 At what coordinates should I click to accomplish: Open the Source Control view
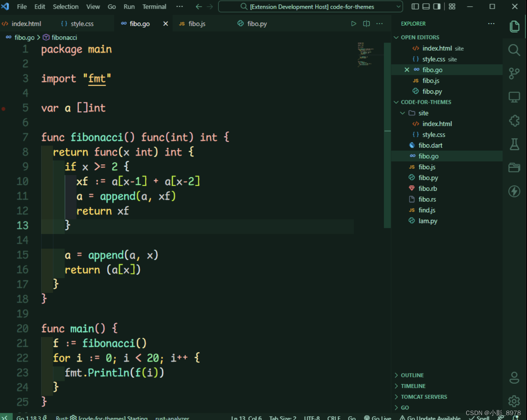[514, 73]
